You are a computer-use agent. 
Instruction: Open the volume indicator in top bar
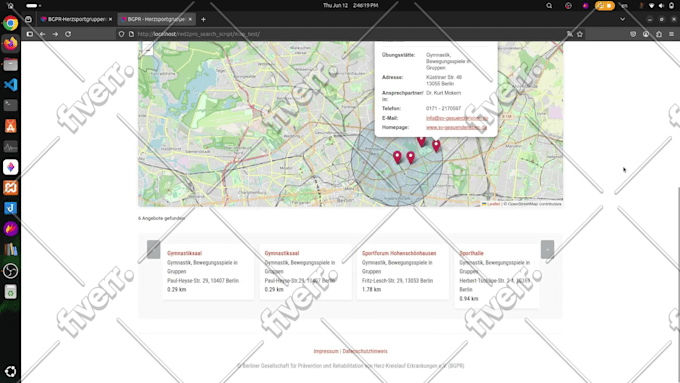tap(661, 6)
